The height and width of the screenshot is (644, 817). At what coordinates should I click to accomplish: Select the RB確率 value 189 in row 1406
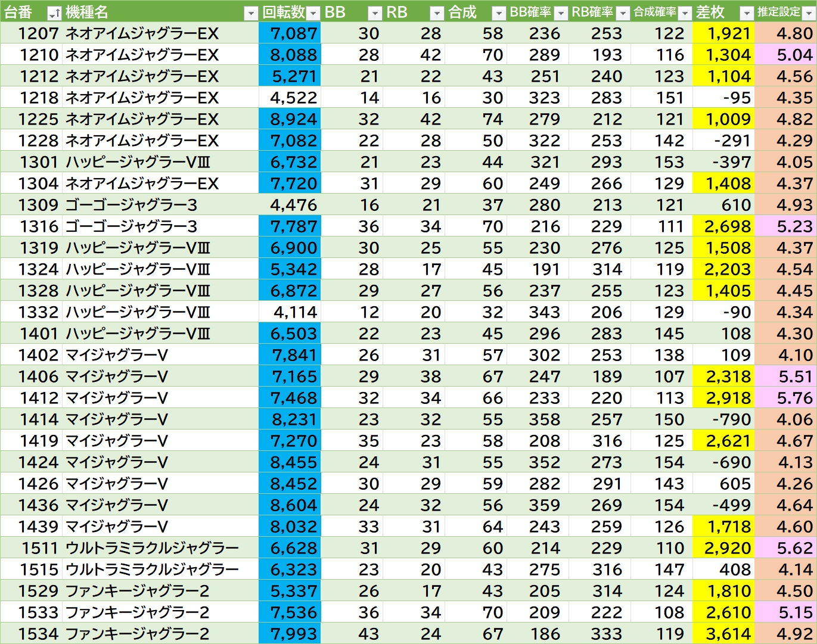click(599, 377)
